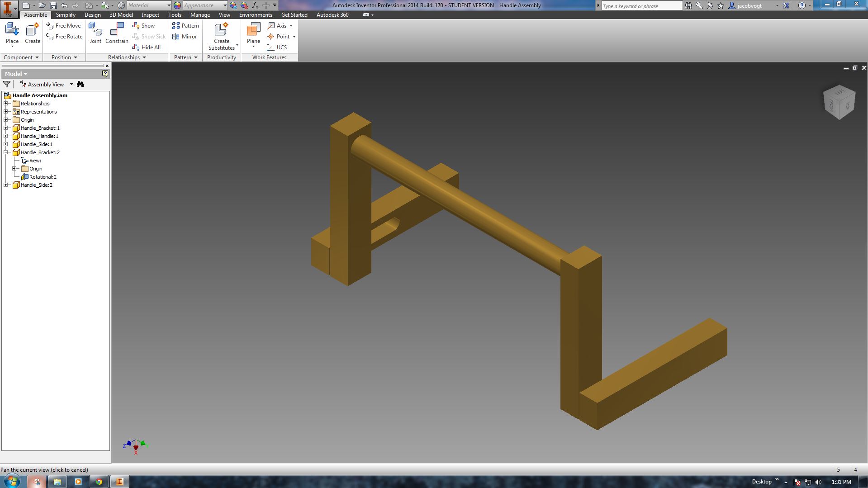Screen dimensions: 868x488
Task: Open the Assembly View dropdown
Action: [x=71, y=85]
